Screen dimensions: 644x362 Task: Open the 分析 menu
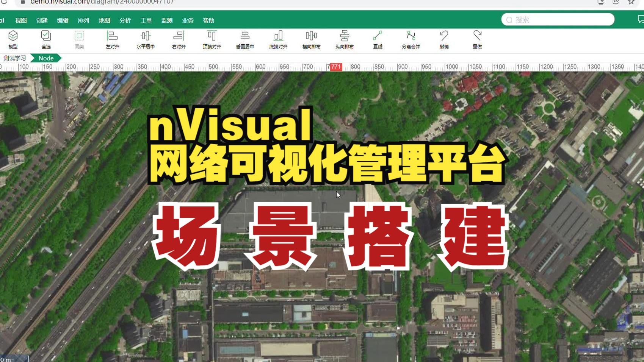point(125,20)
